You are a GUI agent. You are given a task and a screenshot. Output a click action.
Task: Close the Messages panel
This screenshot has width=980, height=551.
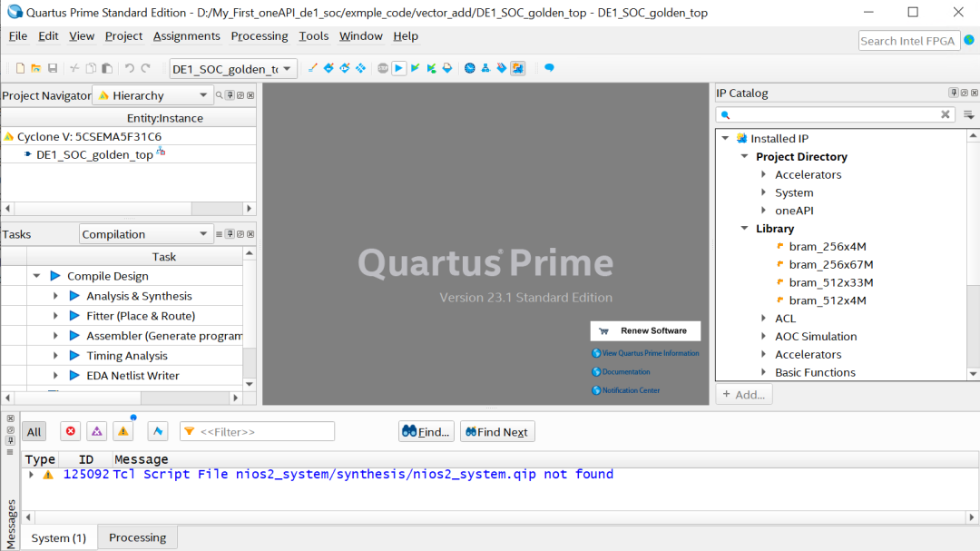[10, 418]
